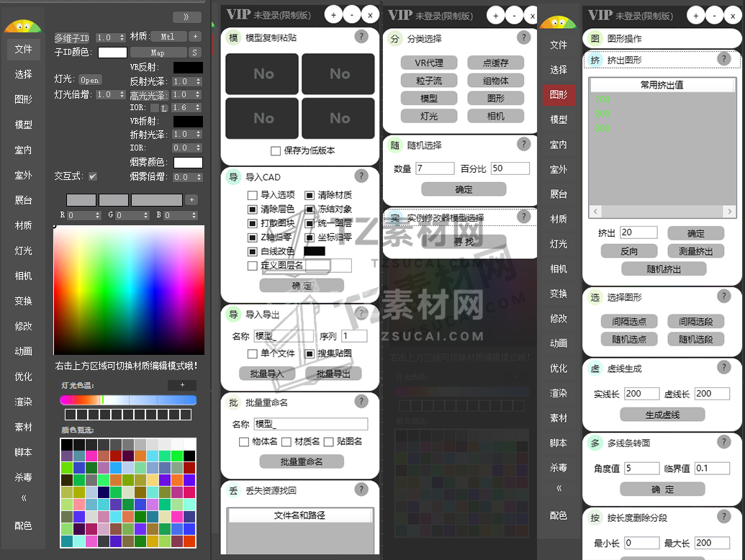745x560 pixels.
Task: Click help icon for 虚线生成 panel
Action: coord(723,367)
